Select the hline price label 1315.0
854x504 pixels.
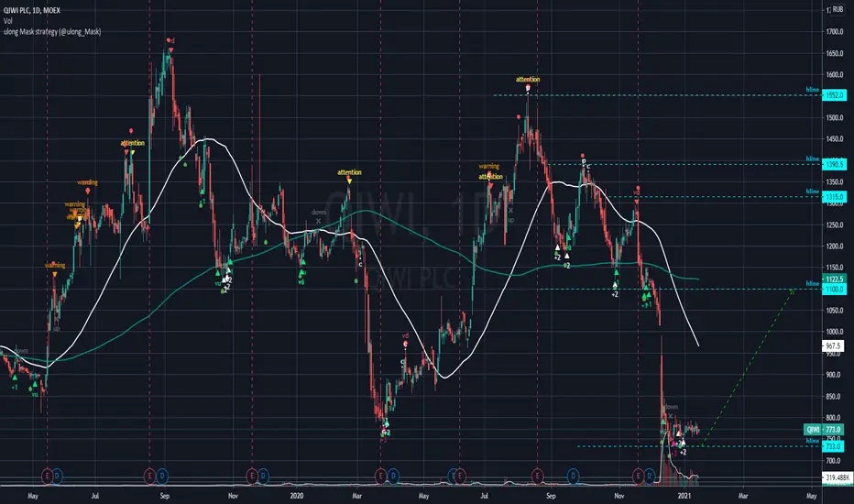click(835, 197)
